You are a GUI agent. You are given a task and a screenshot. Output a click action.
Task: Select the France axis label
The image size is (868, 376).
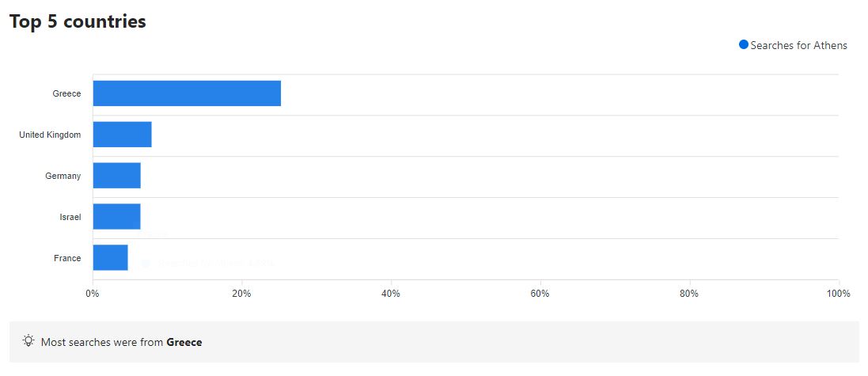click(x=67, y=258)
